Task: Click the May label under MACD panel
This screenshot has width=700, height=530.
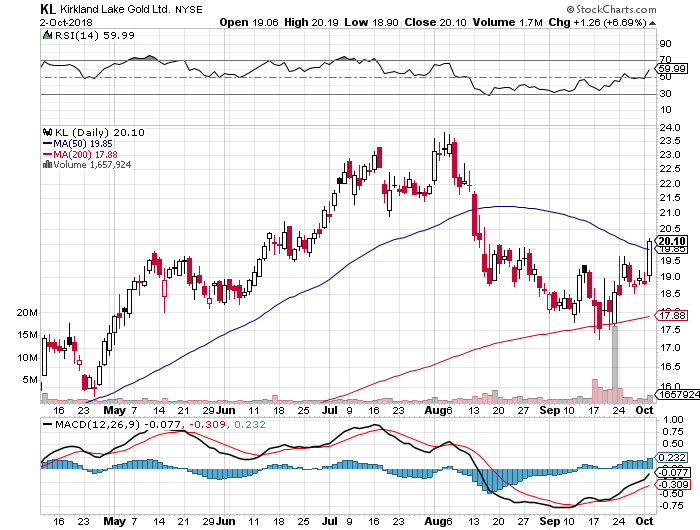Action: click(x=114, y=521)
